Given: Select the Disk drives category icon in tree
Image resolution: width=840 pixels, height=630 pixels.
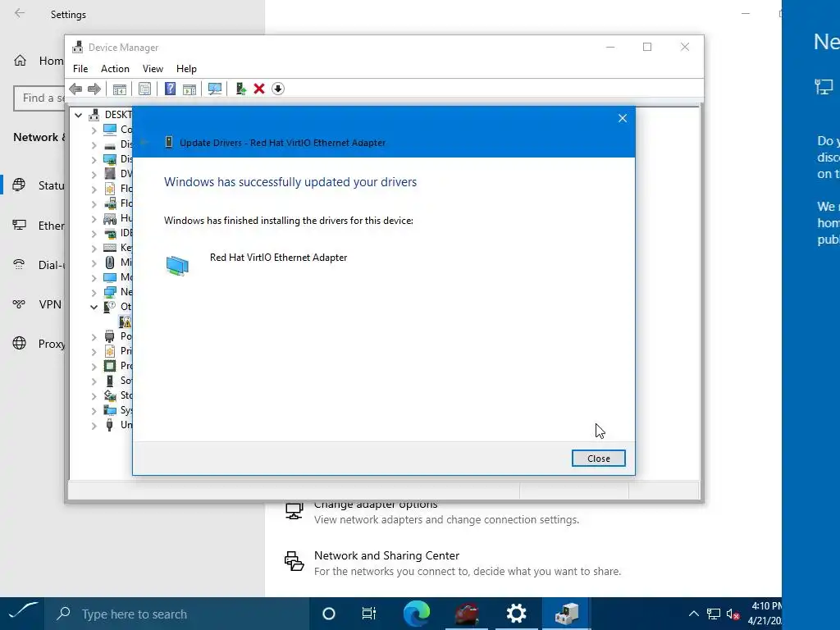Looking at the screenshot, I should [x=110, y=144].
